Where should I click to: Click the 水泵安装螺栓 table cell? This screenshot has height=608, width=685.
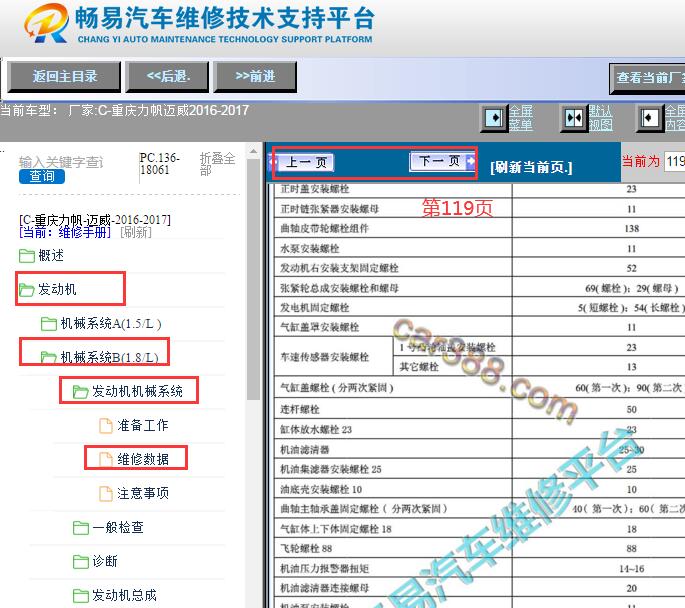pyautogui.click(x=393, y=249)
